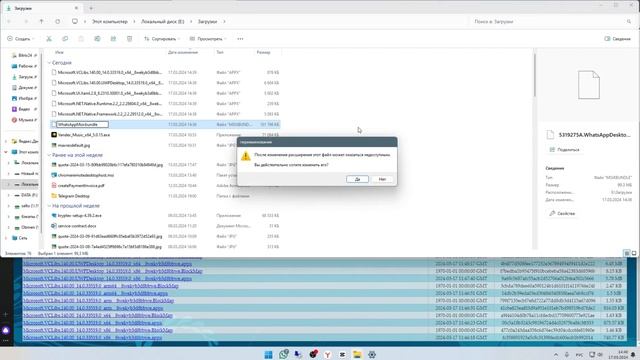Select Локальный диск (E:) breadcrumb
Viewport: 640px width, 360px height.
click(x=162, y=21)
